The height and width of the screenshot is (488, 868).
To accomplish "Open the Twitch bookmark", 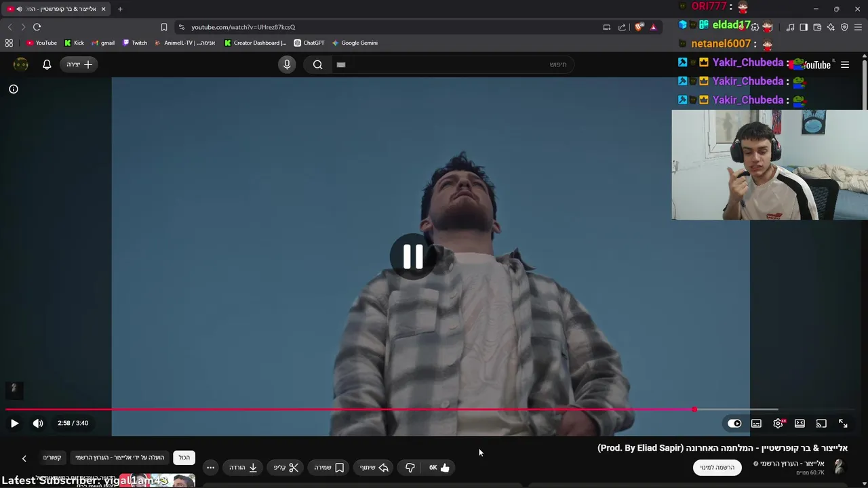I will tap(135, 43).
